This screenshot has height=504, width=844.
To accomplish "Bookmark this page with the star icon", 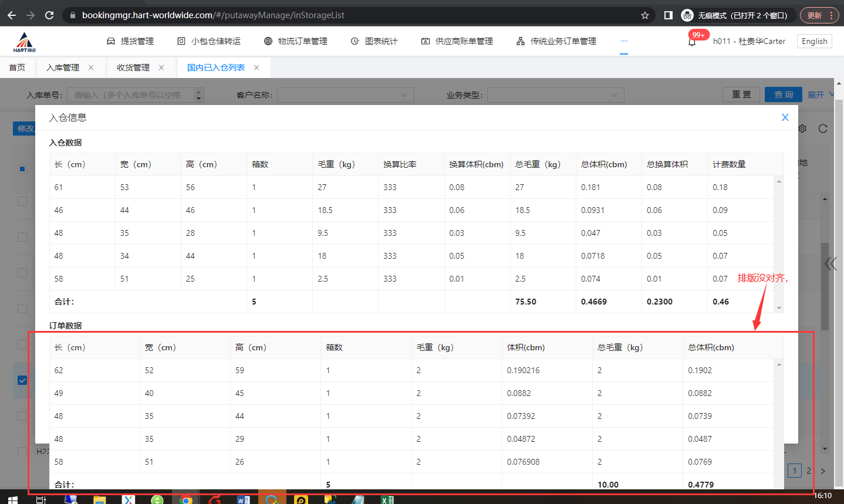I will point(645,15).
